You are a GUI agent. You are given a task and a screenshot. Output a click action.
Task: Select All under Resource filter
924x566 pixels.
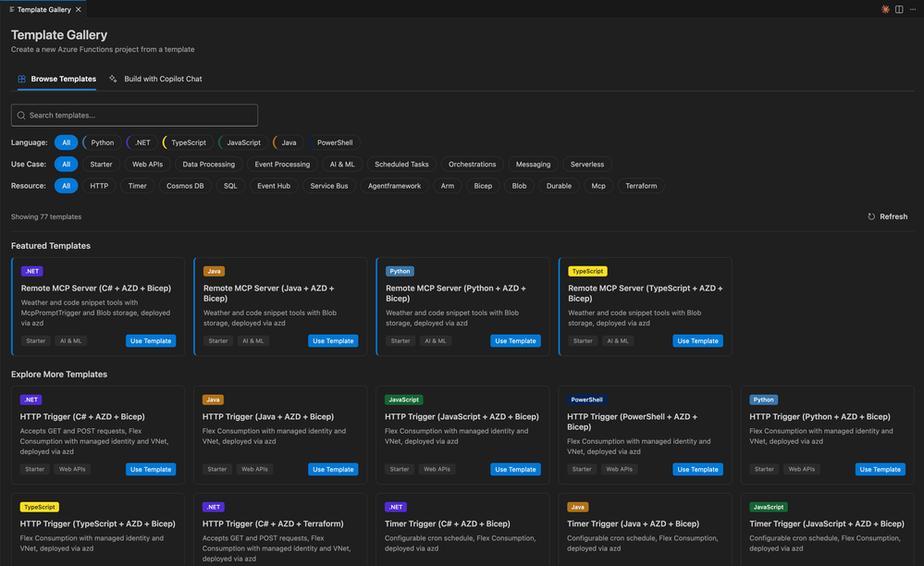66,186
